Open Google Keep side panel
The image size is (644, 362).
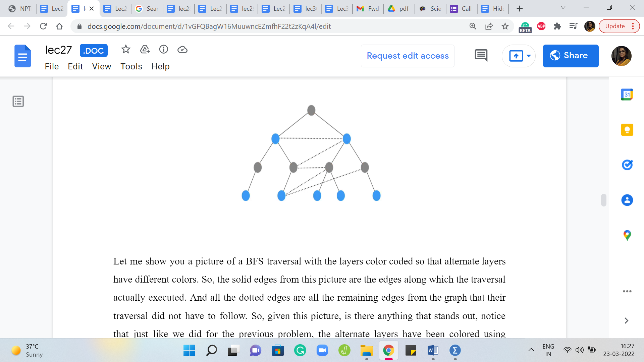(627, 130)
